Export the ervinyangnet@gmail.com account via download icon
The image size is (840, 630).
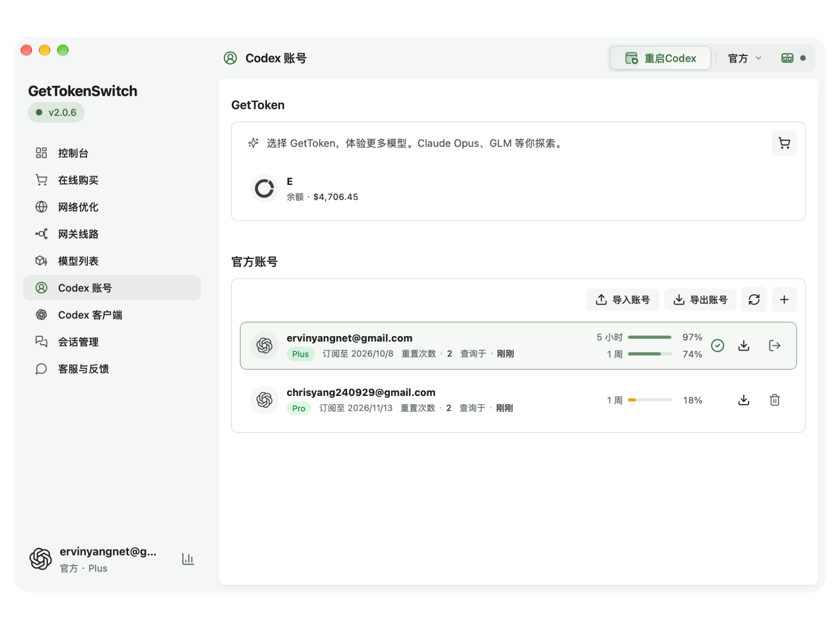coord(744,346)
